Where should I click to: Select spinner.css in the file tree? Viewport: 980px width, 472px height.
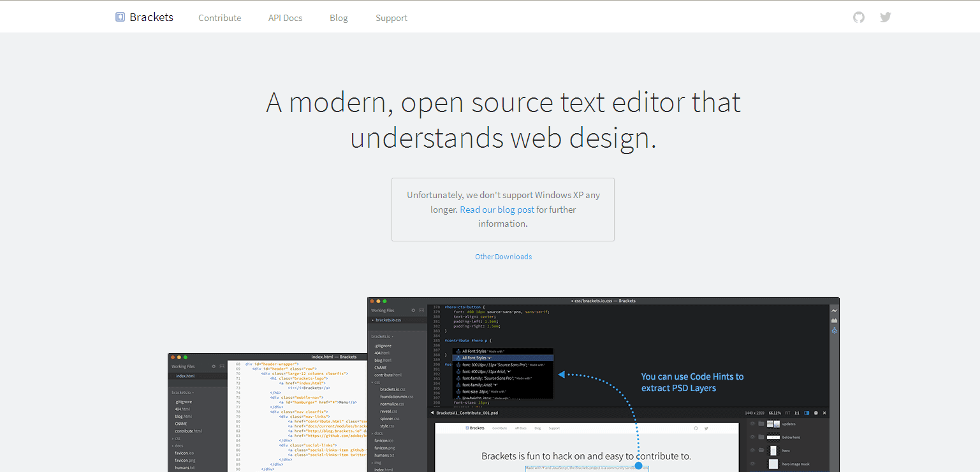pyautogui.click(x=391, y=418)
